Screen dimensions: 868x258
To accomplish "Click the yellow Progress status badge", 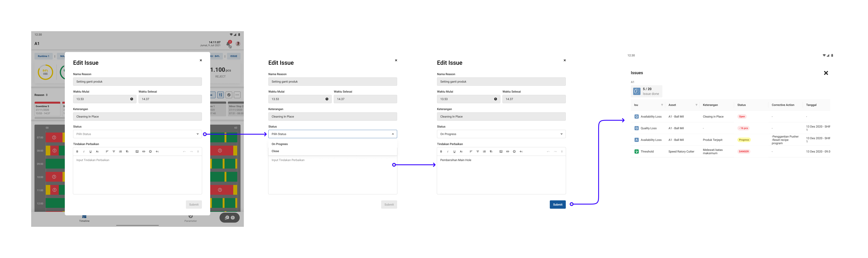I will pos(744,140).
